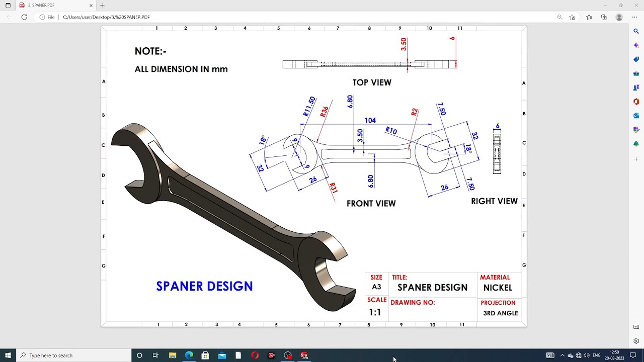
Task: Click the RIGHT VIEW label
Action: pyautogui.click(x=494, y=201)
